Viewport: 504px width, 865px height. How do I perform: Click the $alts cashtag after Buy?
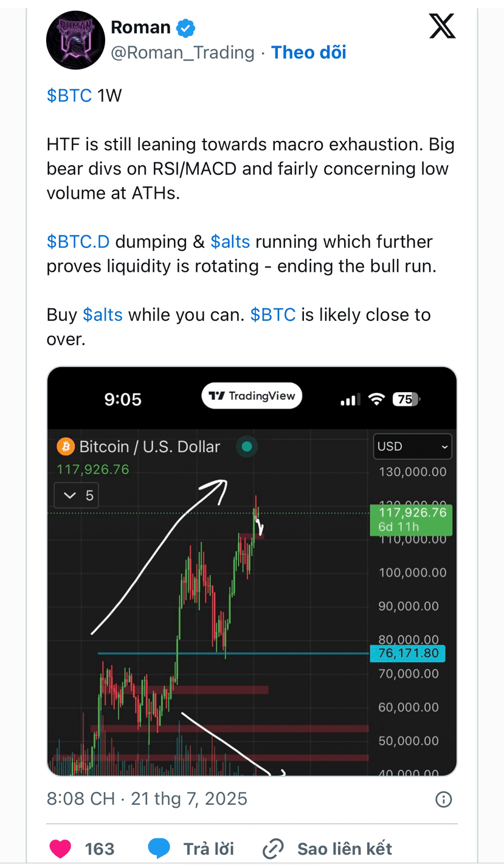click(103, 314)
